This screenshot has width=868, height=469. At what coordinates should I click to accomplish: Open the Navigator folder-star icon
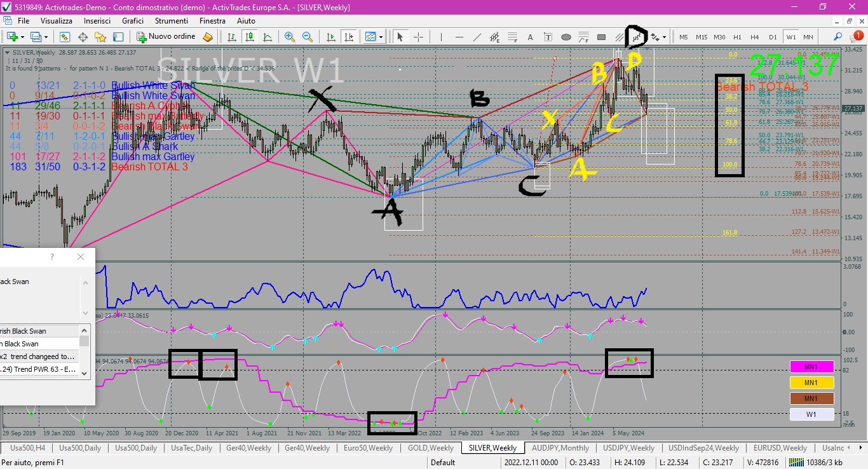click(x=100, y=37)
